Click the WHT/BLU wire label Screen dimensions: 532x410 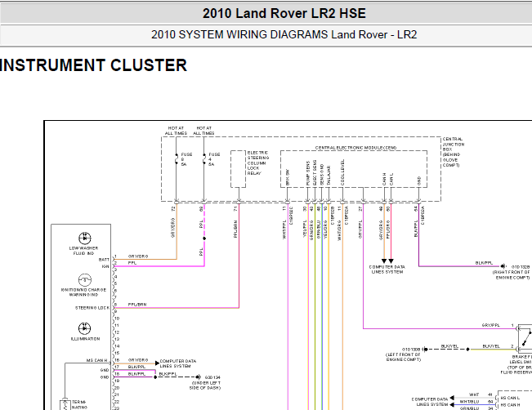pos(469,402)
